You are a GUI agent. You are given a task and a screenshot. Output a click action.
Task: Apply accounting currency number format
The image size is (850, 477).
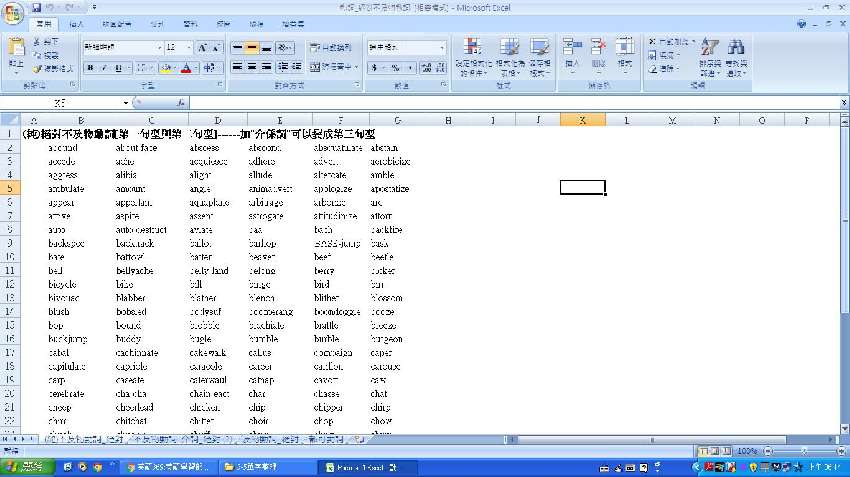pyautogui.click(x=374, y=67)
